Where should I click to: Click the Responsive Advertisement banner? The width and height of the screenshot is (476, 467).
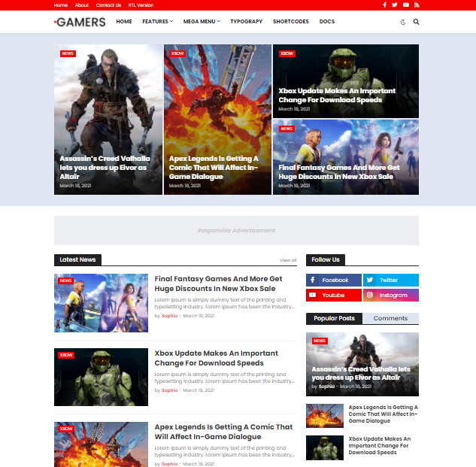[x=236, y=230]
